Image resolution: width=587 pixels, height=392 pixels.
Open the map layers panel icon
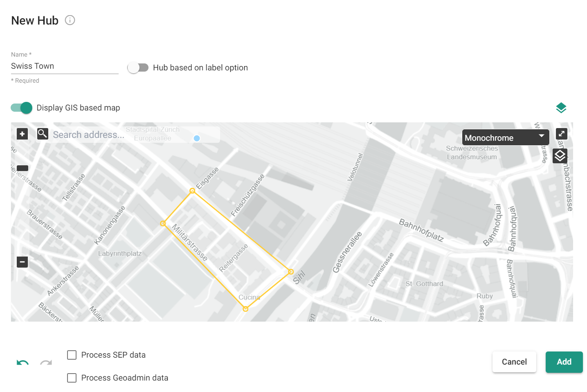point(560,156)
